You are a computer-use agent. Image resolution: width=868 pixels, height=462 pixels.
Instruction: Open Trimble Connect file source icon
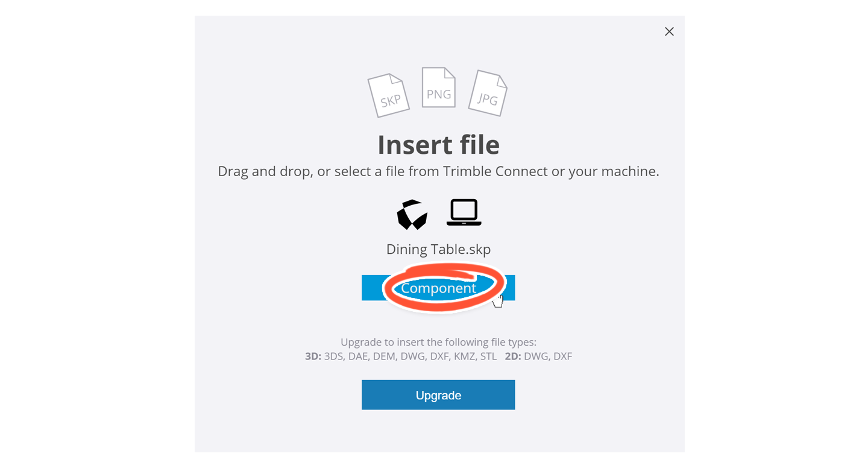tap(412, 214)
